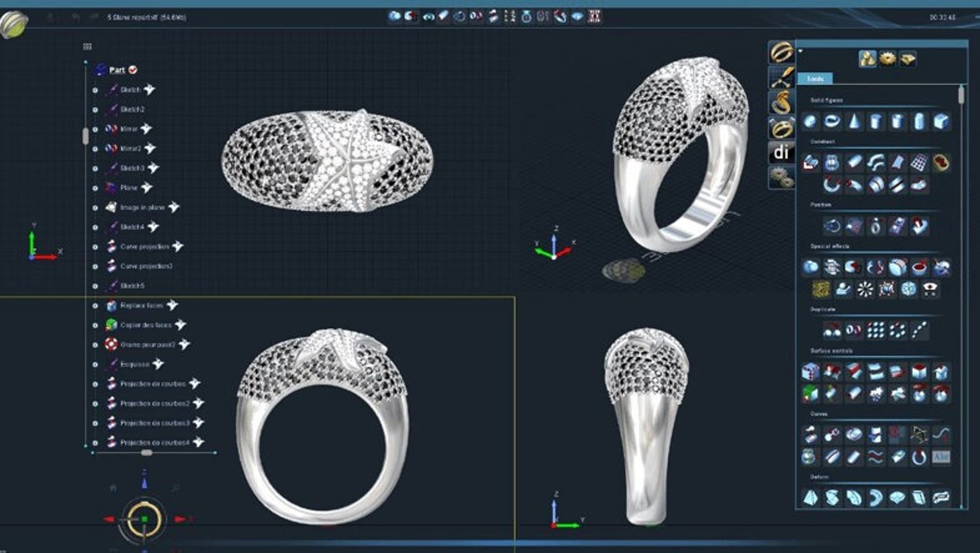Pick the gold ring construct tool
This screenshot has width=980, height=553.
click(x=941, y=163)
